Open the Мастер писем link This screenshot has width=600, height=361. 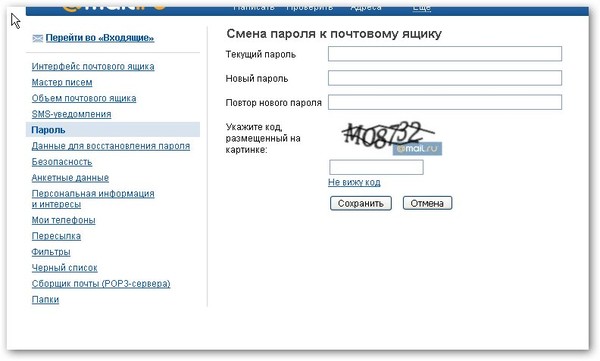(62, 82)
